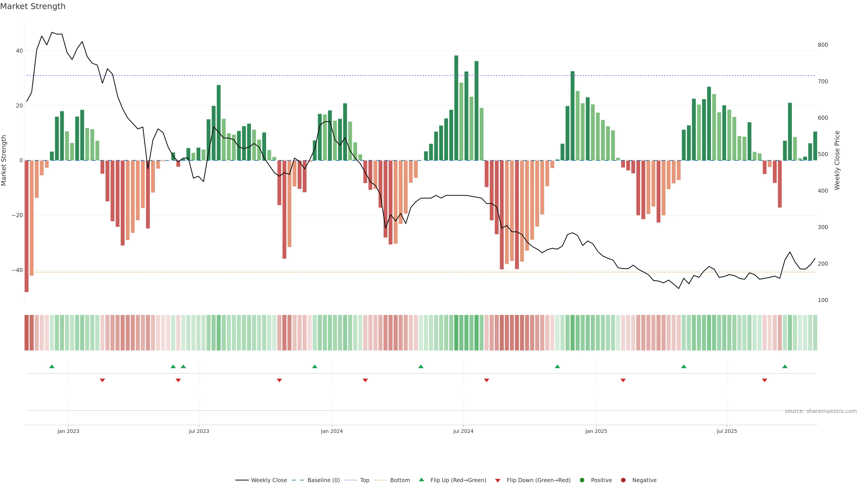Click the Jul 2023 x-axis label
The width and height of the screenshot is (868, 488).
[x=199, y=431]
